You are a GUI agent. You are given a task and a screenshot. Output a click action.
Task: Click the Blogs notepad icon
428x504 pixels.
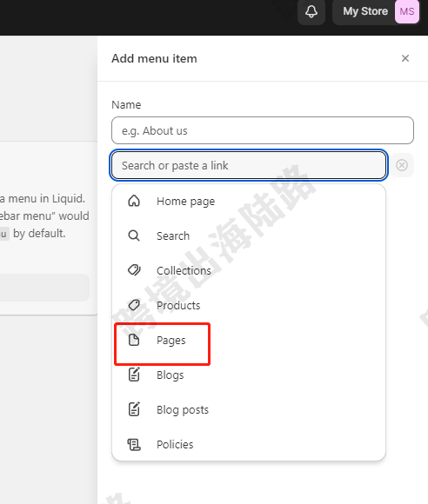coord(134,375)
